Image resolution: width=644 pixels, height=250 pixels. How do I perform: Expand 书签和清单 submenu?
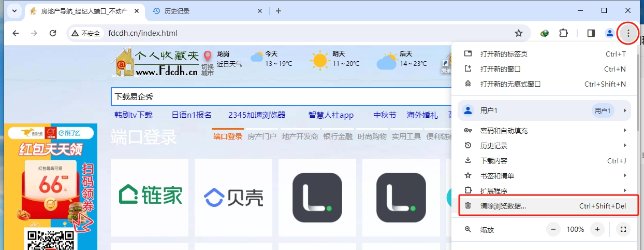point(545,176)
